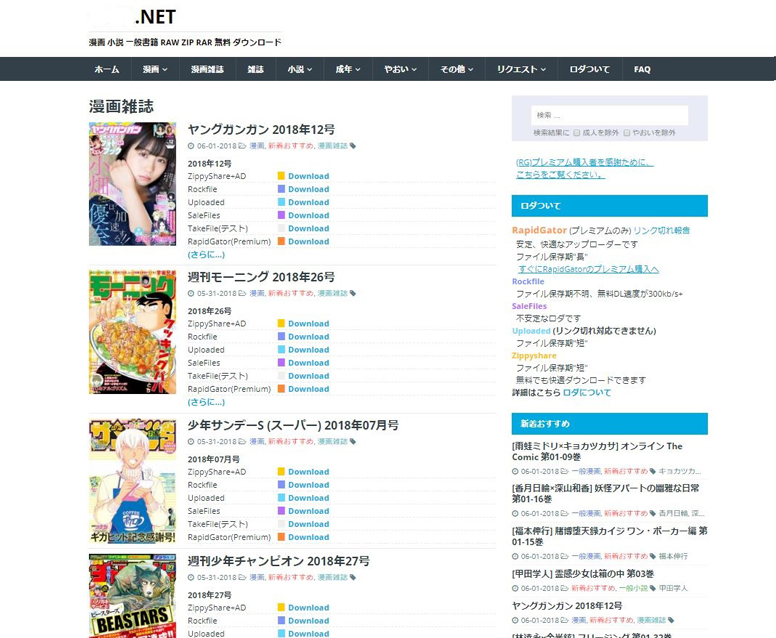This screenshot has width=776, height=638.
Task: Download 週刊モーニング via Uploaded
Action: [308, 350]
